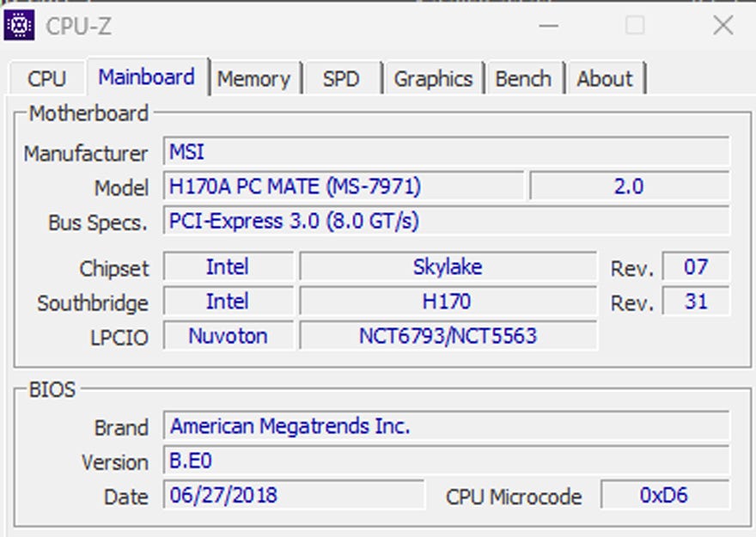
Task: Select the H170A PC MATE model field
Action: (x=344, y=186)
